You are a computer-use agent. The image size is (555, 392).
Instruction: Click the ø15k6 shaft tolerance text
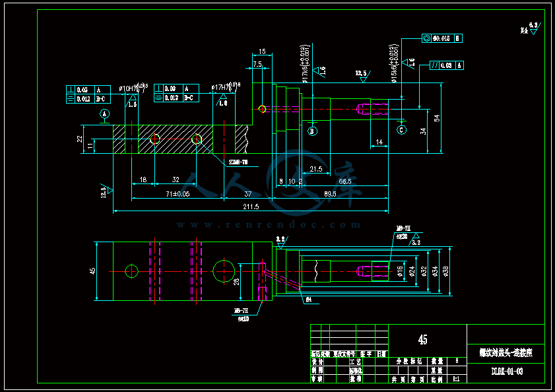click(394, 64)
